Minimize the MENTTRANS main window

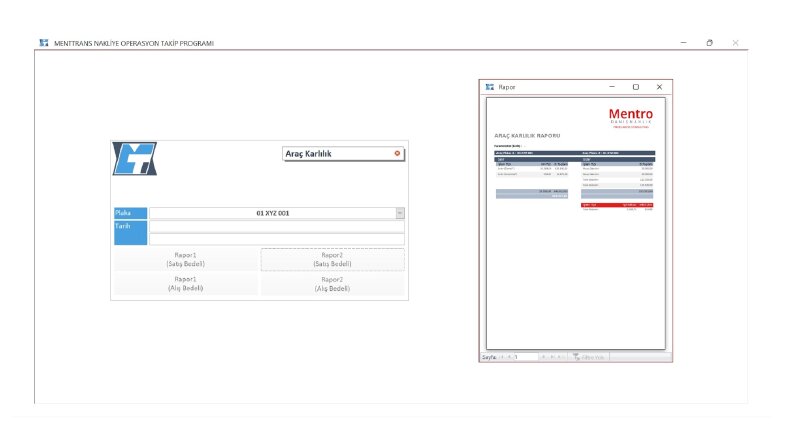[684, 43]
